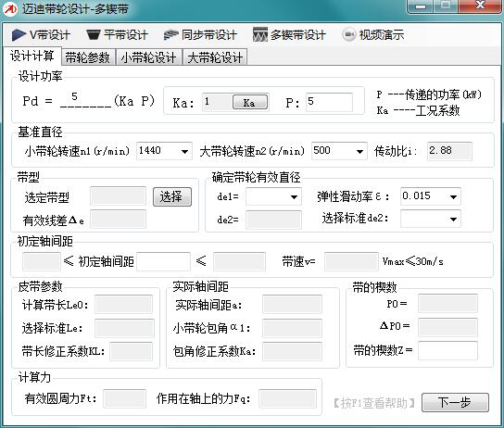Minimize the 迈迪带轮设计 window
Screen dimensions: 504x428
421,6
